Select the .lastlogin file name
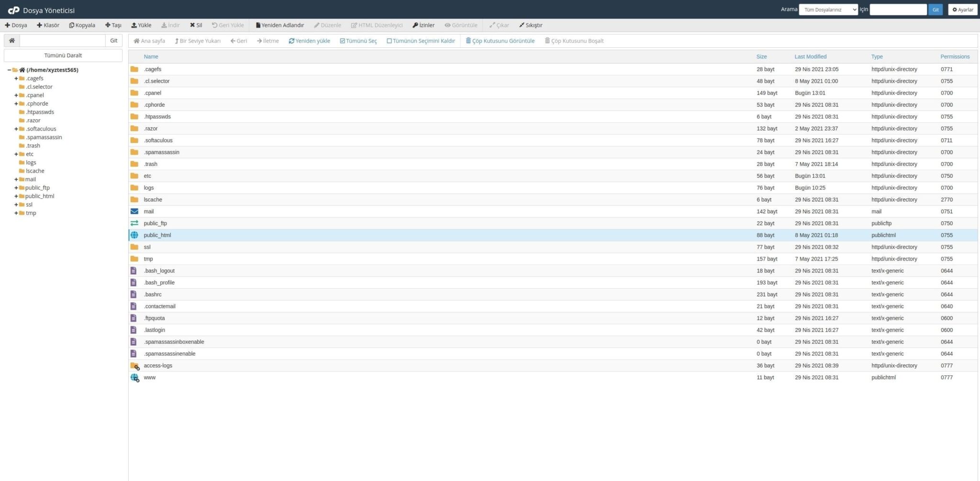This screenshot has width=980, height=481. tap(154, 330)
